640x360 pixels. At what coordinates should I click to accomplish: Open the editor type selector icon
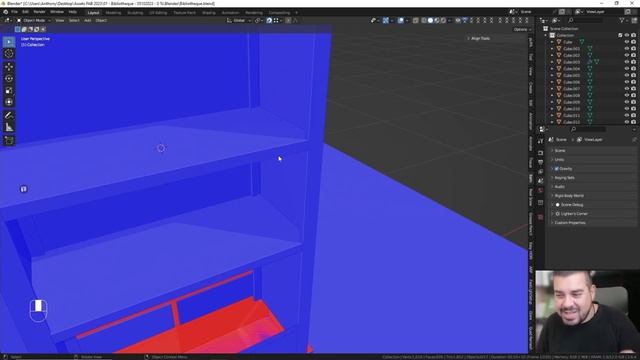click(8, 20)
